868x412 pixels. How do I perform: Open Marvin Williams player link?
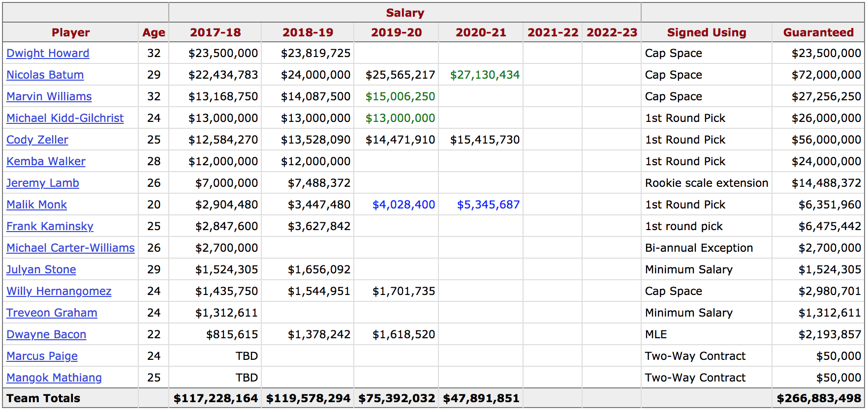tap(49, 96)
